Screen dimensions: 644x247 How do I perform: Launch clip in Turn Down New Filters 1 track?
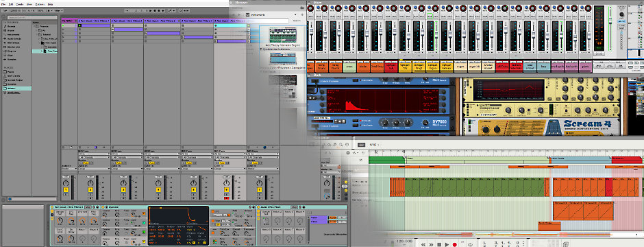coord(79,25)
